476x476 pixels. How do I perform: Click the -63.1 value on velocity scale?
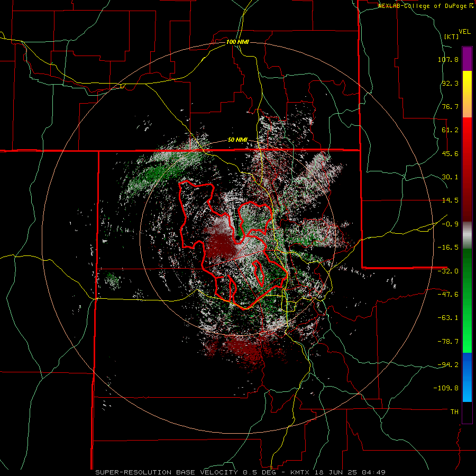click(x=448, y=318)
